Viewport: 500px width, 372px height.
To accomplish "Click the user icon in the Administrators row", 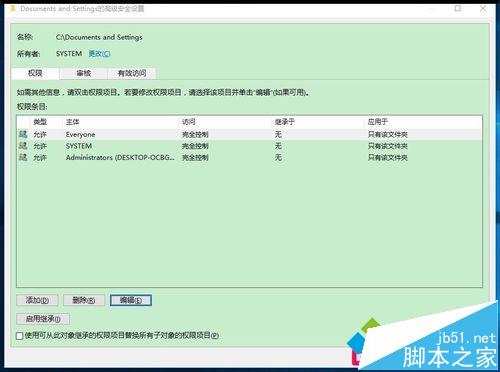I will pyautogui.click(x=23, y=157).
